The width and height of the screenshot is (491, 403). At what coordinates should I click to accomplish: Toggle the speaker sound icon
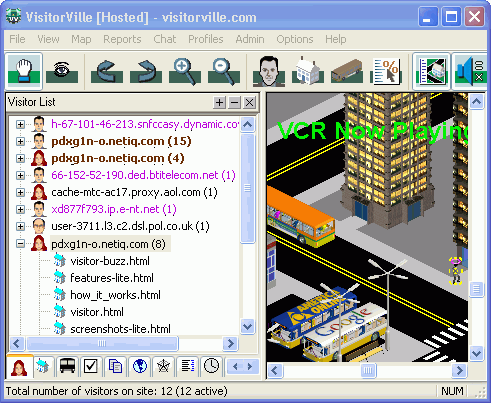click(x=470, y=71)
